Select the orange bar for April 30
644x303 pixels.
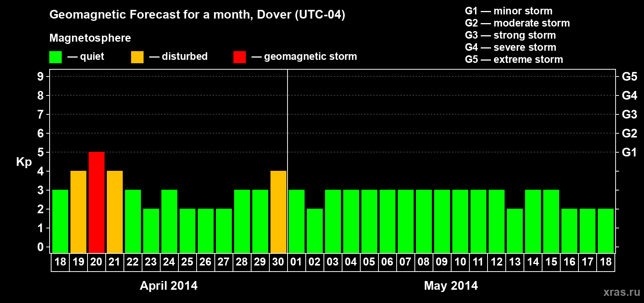[278, 212]
